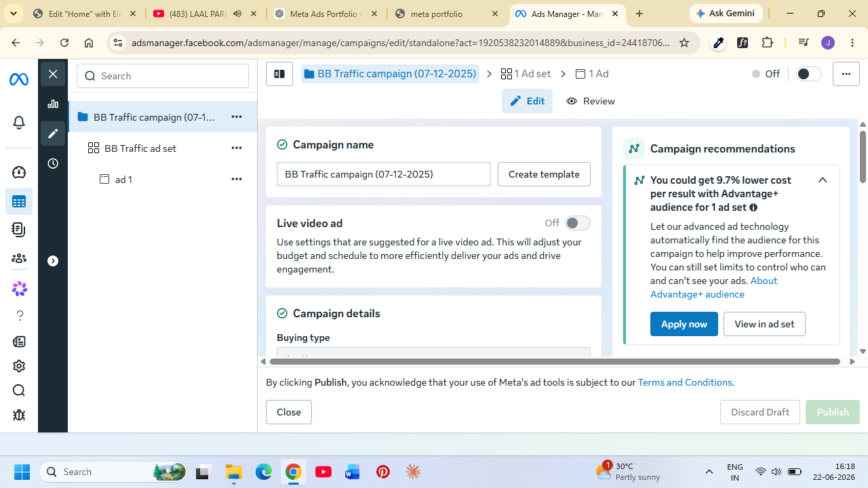Go to browser home page icon

89,43
